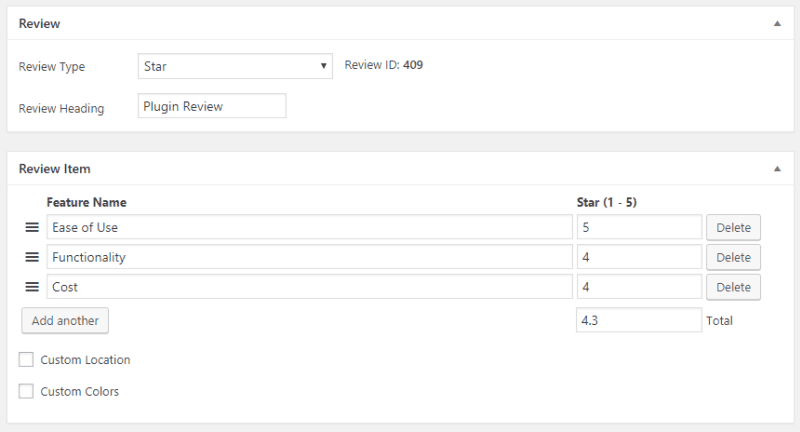
Task: Click the Star (1 - 5) column header
Action: (607, 202)
